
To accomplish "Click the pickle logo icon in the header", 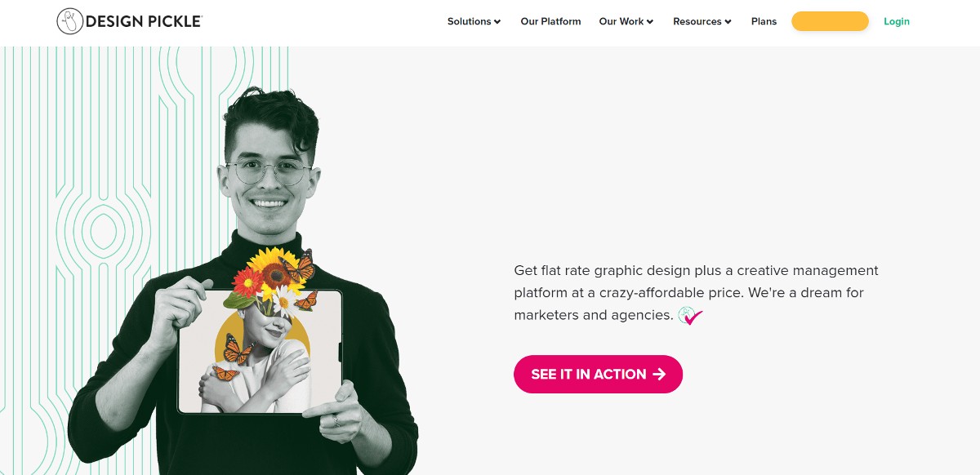I will 70,22.
